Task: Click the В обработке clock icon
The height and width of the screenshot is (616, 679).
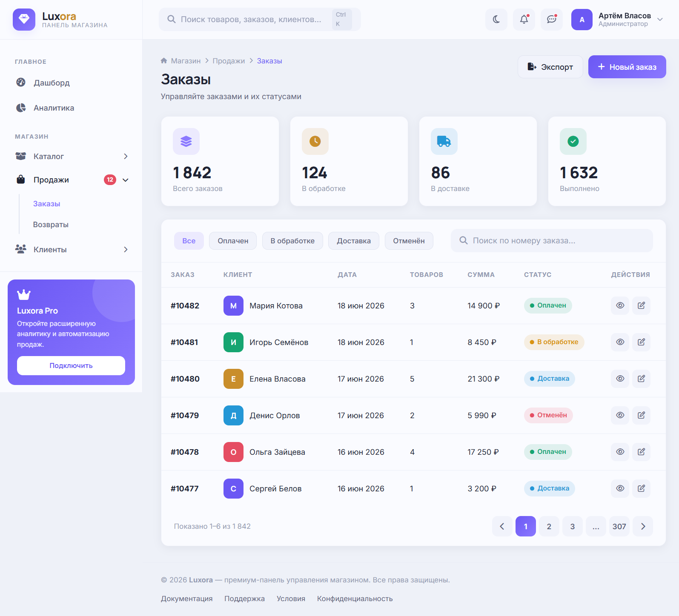Action: pos(315,141)
